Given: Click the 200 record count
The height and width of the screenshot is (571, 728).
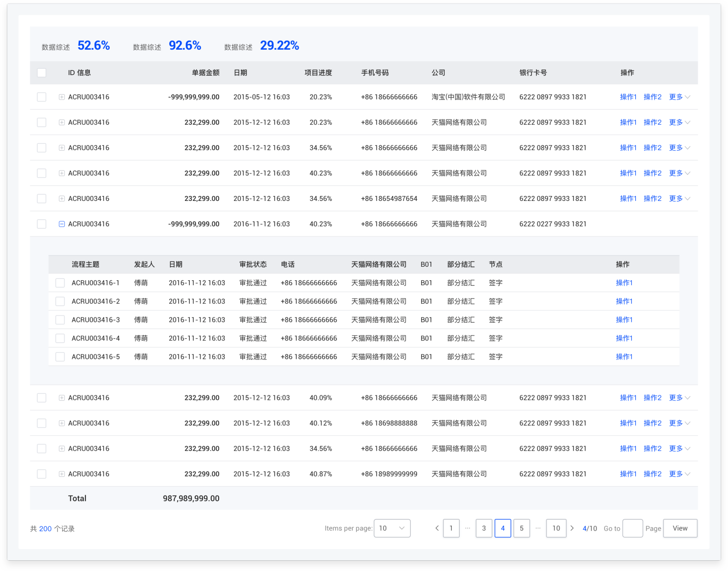Looking at the screenshot, I should point(45,529).
